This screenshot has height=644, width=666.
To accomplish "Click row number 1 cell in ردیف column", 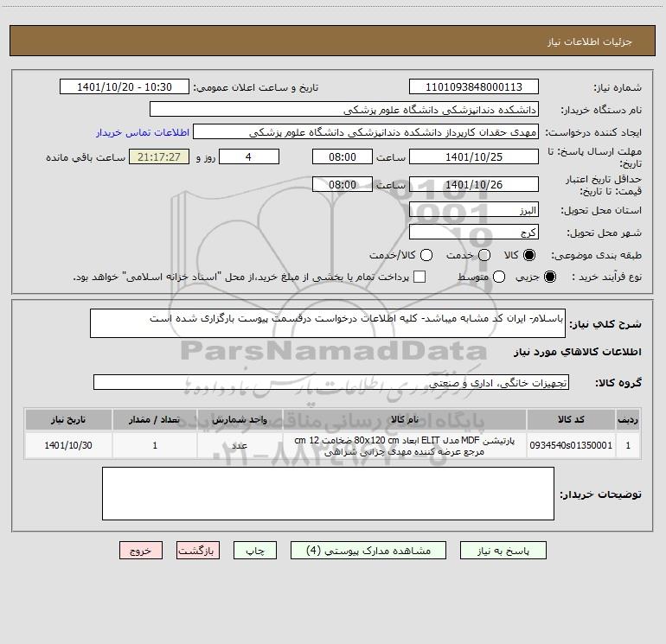I will click(x=628, y=445).
